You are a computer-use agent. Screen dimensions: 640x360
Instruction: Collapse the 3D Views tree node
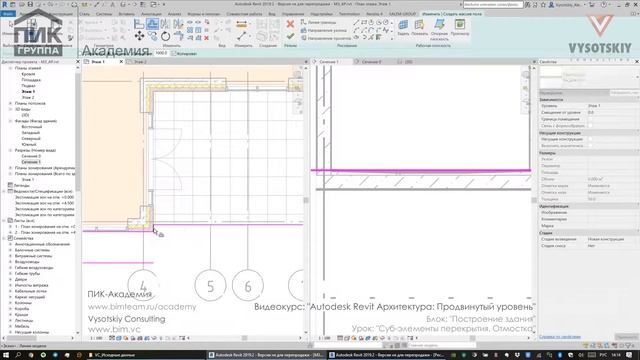[x=11, y=109]
